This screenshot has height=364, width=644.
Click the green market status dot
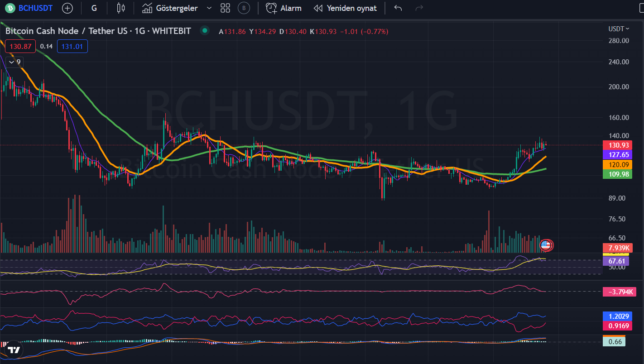click(205, 31)
